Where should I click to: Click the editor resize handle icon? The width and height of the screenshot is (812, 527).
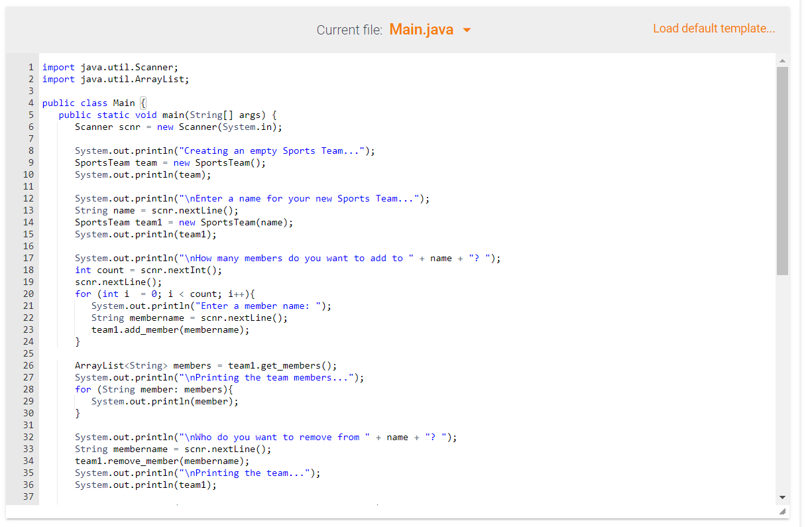(x=782, y=511)
